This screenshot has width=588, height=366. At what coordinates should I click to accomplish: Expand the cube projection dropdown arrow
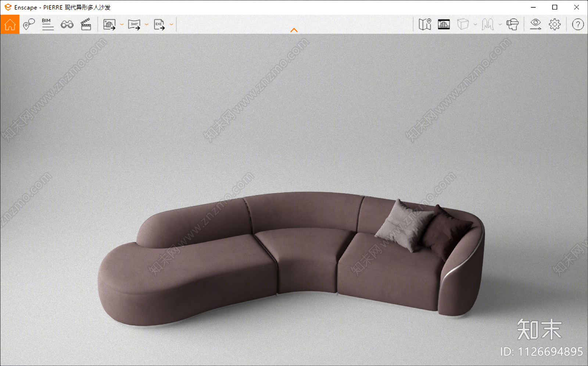click(x=475, y=25)
